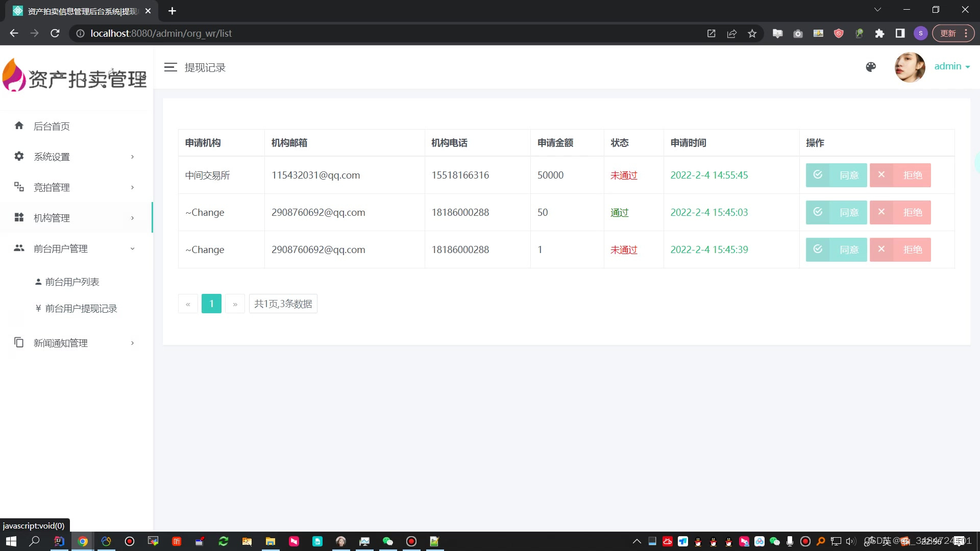Screen dimensions: 980x551
Task: Click the 新闻通知管理 copy icon
Action: (x=19, y=342)
